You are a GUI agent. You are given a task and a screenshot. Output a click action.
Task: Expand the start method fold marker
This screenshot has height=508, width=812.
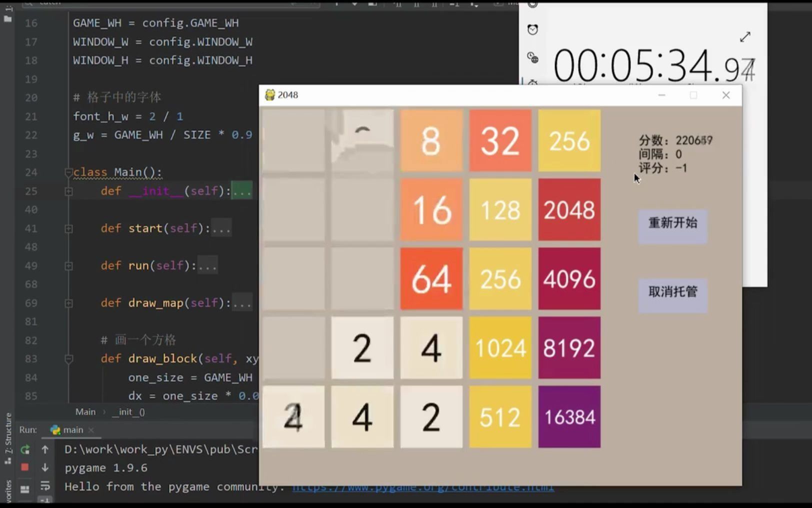(x=68, y=229)
